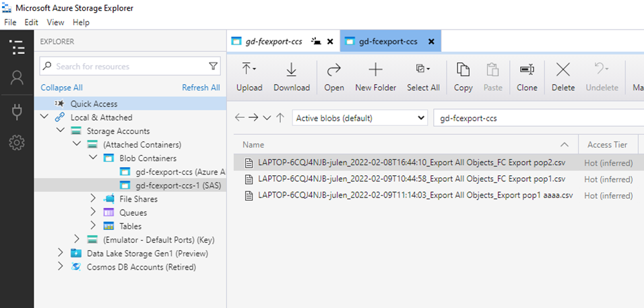This screenshot has width=644, height=308.
Task: Click the Download toolbar button
Action: (292, 77)
